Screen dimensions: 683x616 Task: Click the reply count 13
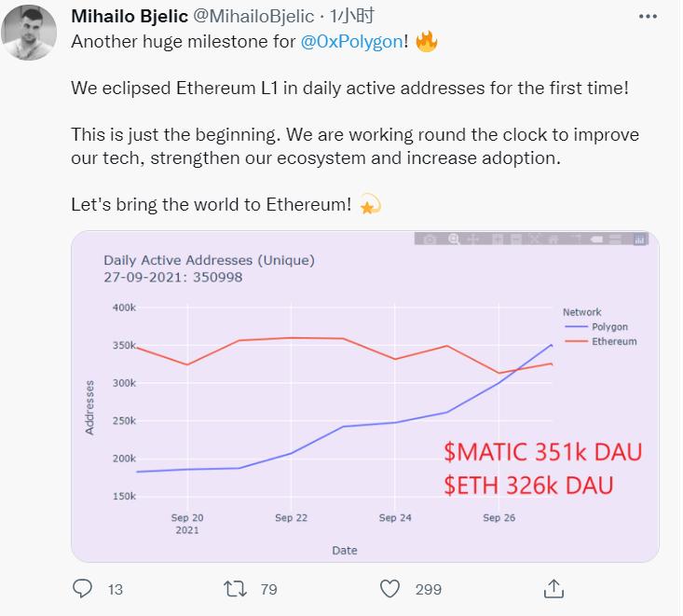coord(115,589)
